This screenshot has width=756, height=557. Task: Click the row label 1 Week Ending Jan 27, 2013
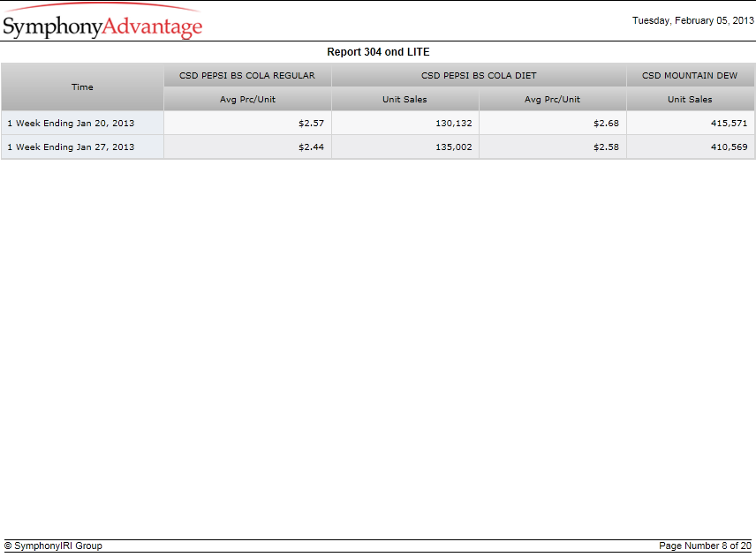pos(82,147)
